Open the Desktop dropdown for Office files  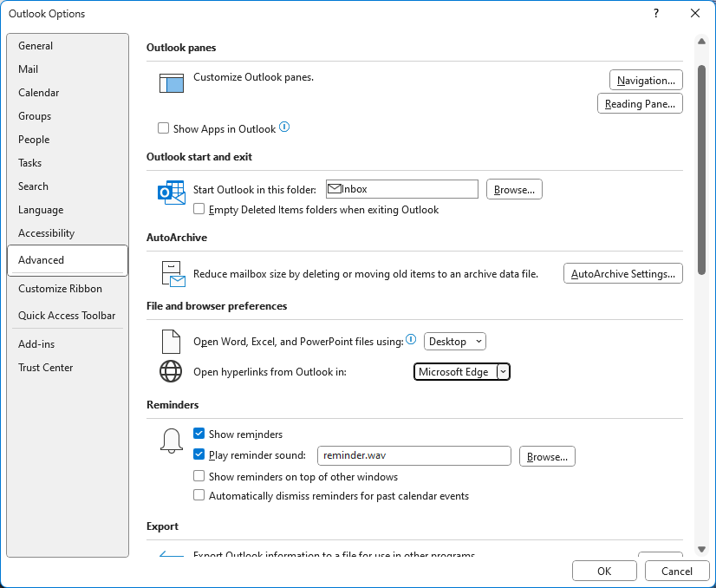pyautogui.click(x=455, y=342)
